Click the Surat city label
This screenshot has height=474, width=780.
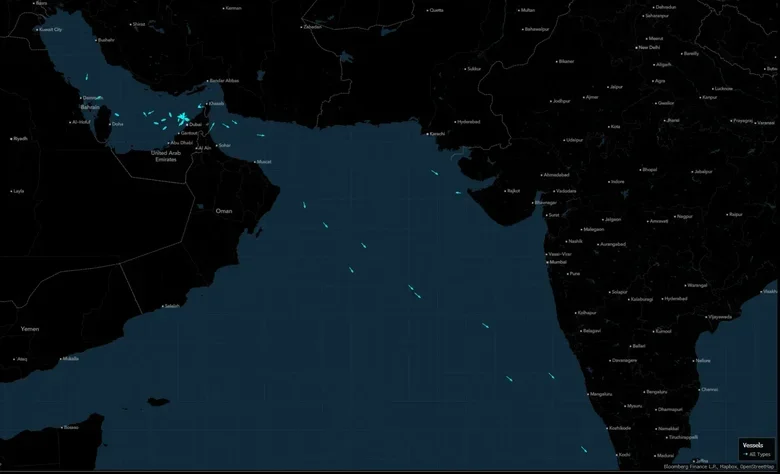(x=553, y=215)
